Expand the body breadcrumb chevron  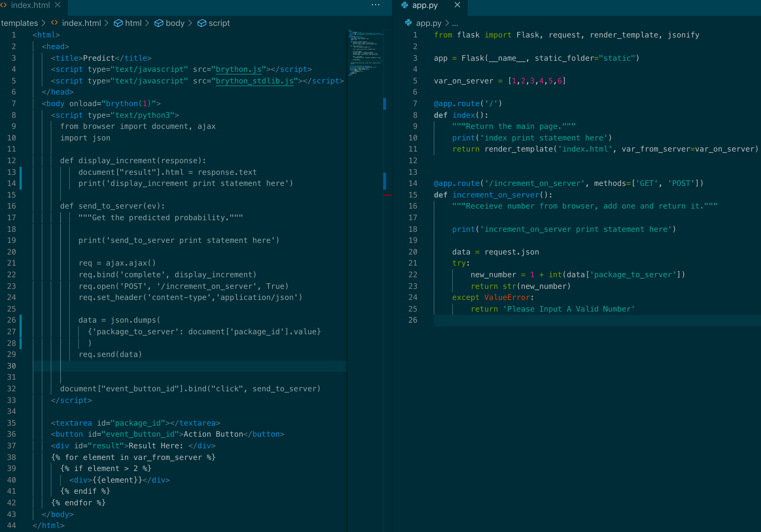pos(190,23)
